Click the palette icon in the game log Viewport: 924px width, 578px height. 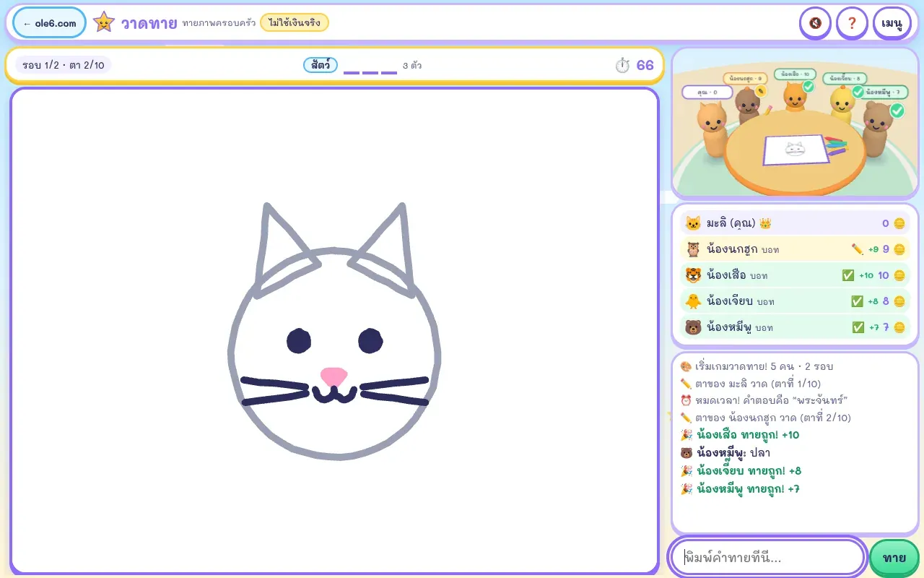click(x=686, y=366)
